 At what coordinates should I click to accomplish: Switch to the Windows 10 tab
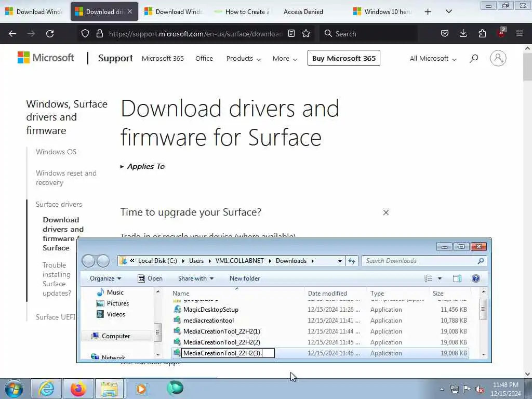click(x=383, y=11)
